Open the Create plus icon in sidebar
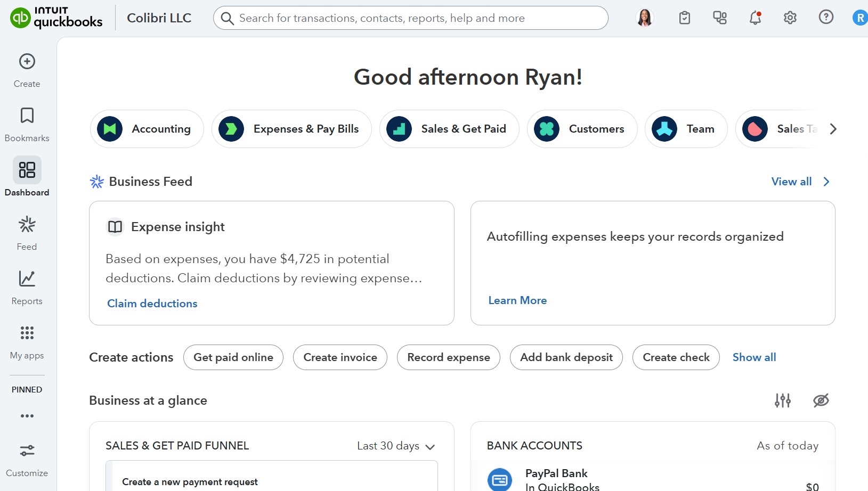Viewport: 868px width, 491px height. [27, 61]
